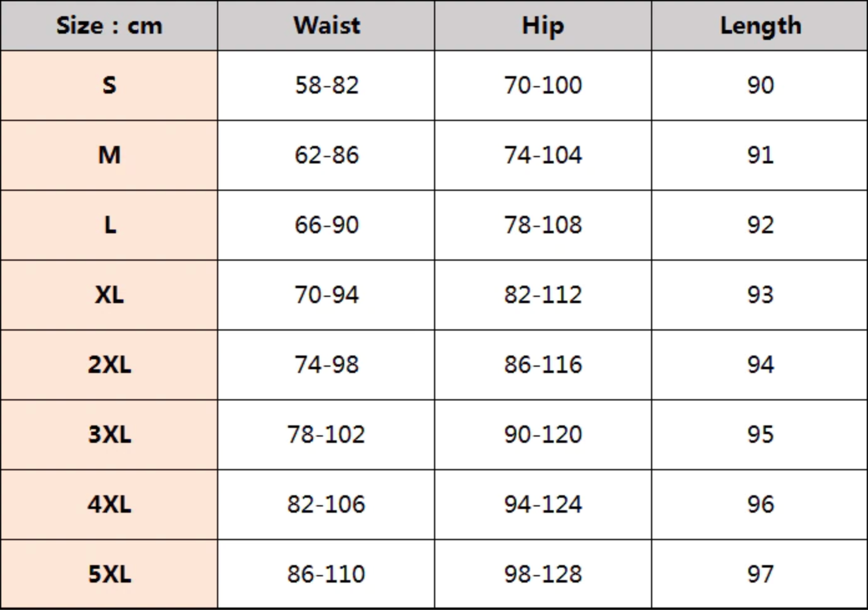Image resolution: width=868 pixels, height=610 pixels.
Task: Click hip value 86-116
Action: [x=542, y=364]
